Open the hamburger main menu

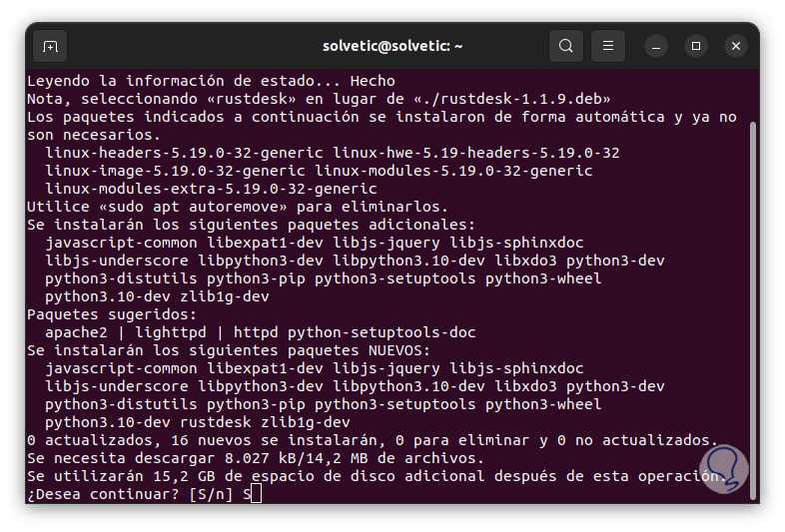tap(607, 46)
